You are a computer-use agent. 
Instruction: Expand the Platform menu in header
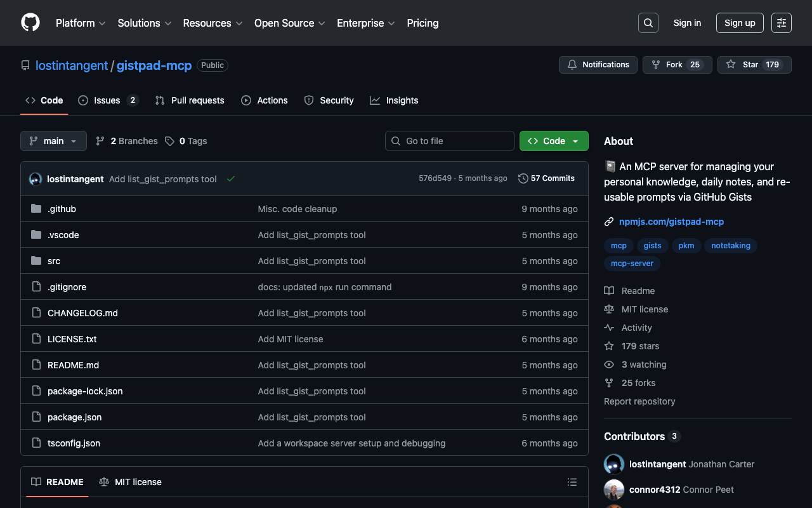point(80,23)
